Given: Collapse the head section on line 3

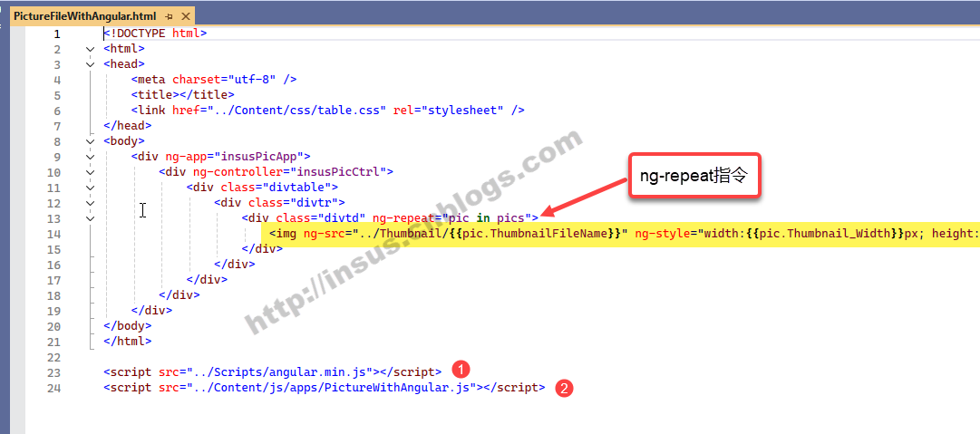Looking at the screenshot, I should (x=91, y=64).
